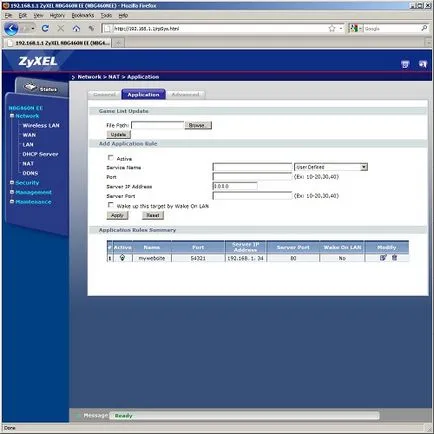Switch to the General tab
The image size is (434, 434).
pyautogui.click(x=104, y=95)
